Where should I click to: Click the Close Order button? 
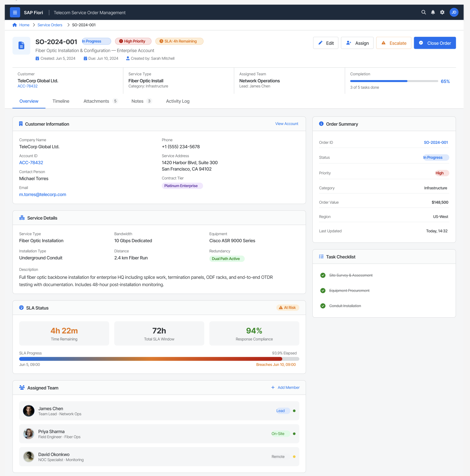click(x=435, y=43)
